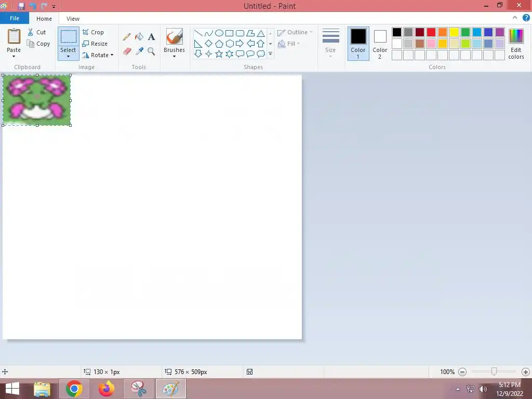532x399 pixels.
Task: Click the zoom slider handle
Action: point(494,371)
